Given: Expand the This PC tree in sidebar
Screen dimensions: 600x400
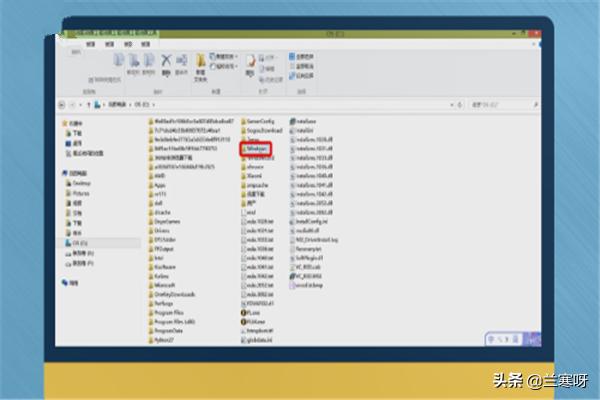Looking at the screenshot, I should coord(66,174).
